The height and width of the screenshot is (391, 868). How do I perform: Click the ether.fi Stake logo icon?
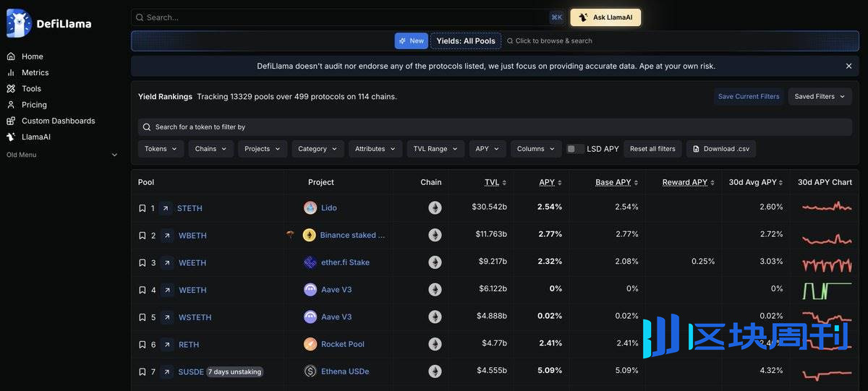pyautogui.click(x=310, y=262)
